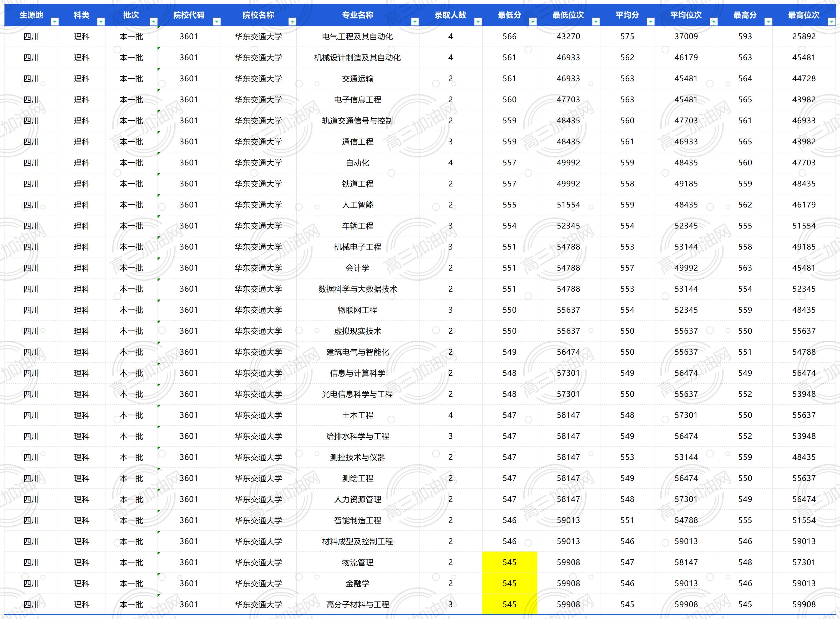Viewport: 840px width, 619px height.
Task: Click the 金融学 major cell
Action: pyautogui.click(x=358, y=584)
